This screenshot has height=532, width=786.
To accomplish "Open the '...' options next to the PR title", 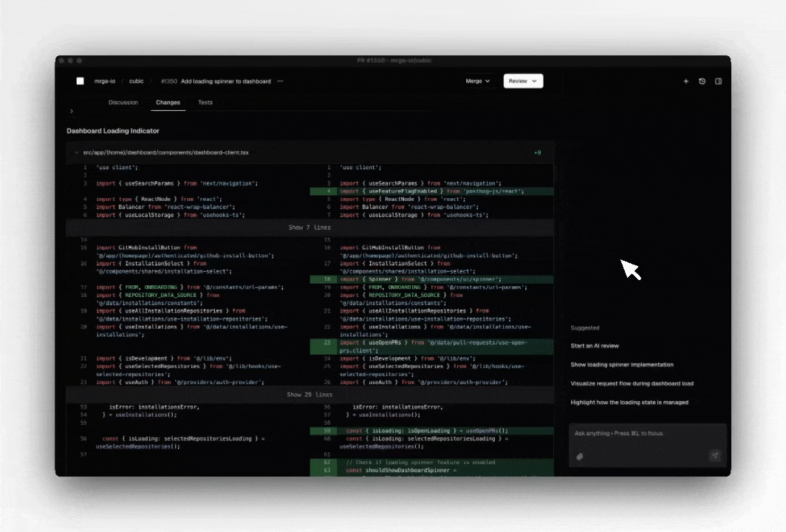I will (x=278, y=81).
